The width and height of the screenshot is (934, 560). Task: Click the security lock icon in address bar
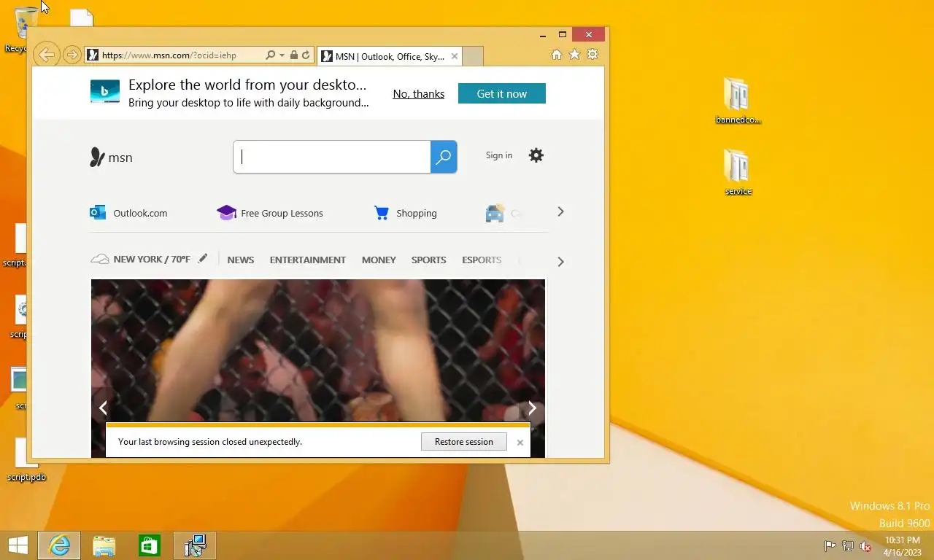pyautogui.click(x=294, y=55)
